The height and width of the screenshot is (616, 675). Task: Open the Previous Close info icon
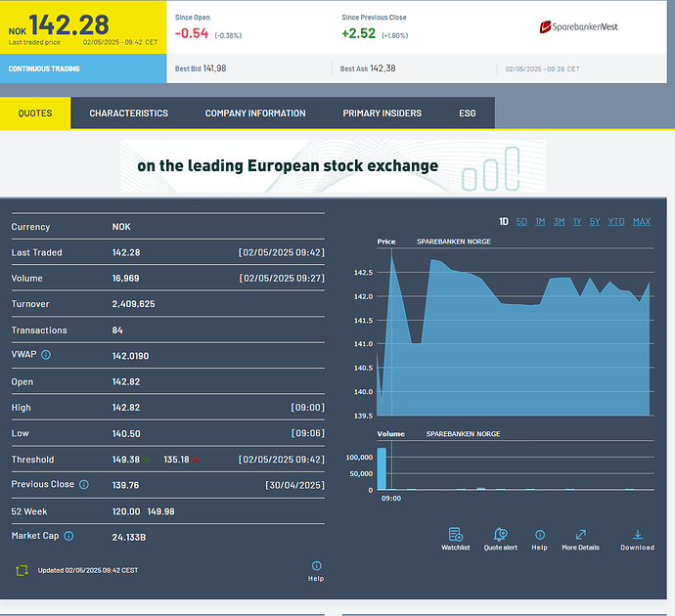click(84, 484)
